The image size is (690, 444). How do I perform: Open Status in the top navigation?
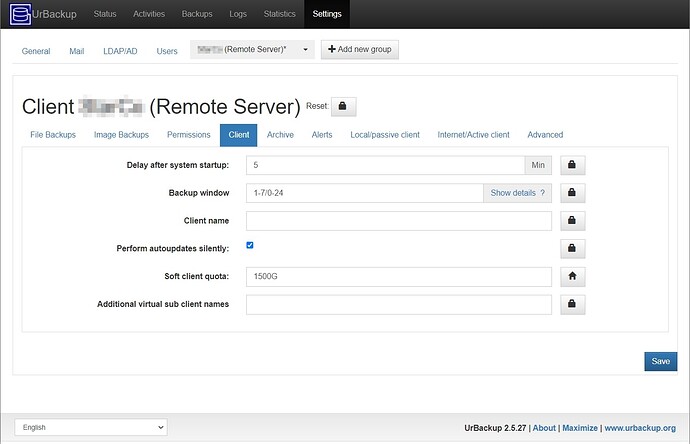105,14
